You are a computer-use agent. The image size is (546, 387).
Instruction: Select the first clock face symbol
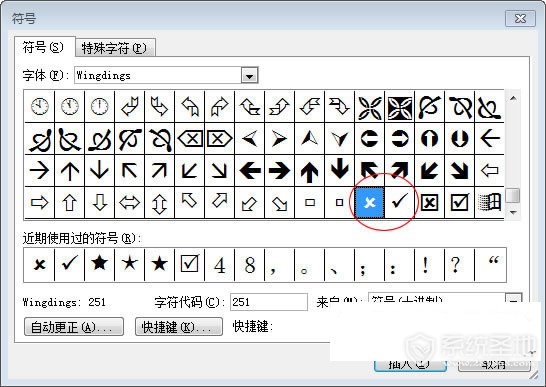pyautogui.click(x=40, y=107)
